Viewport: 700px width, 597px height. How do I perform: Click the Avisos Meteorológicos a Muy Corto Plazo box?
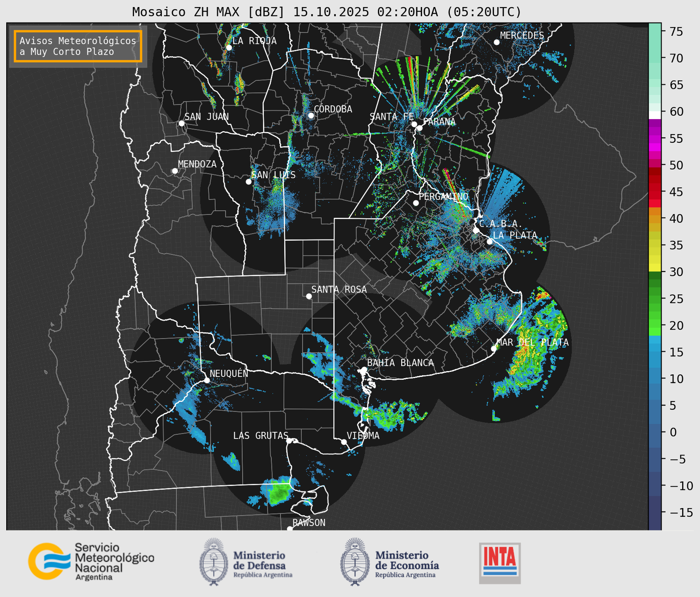click(x=78, y=46)
